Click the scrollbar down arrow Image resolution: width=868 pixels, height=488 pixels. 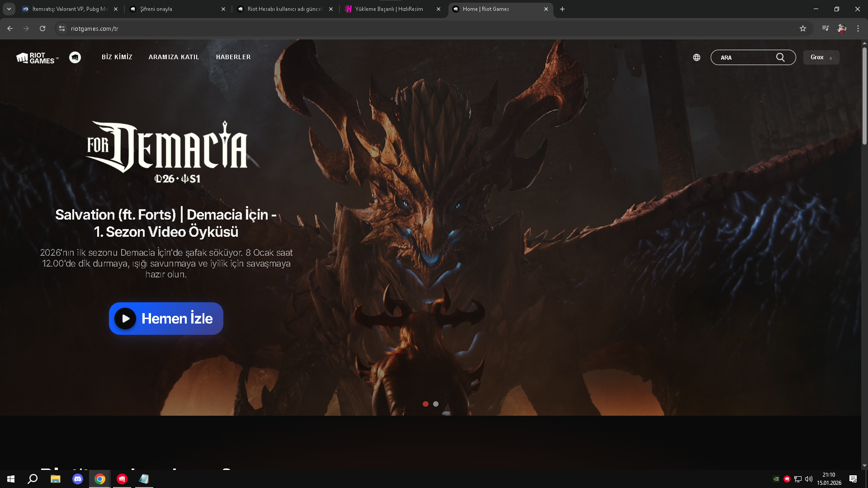pyautogui.click(x=864, y=466)
